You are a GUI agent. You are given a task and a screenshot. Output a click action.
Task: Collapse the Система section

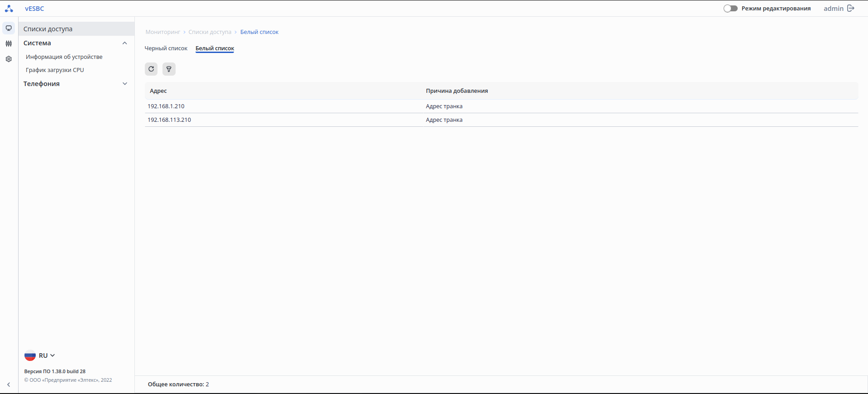click(125, 43)
